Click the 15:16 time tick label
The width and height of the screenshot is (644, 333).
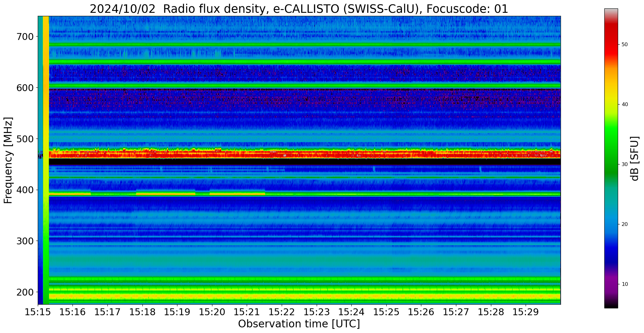coord(73,312)
